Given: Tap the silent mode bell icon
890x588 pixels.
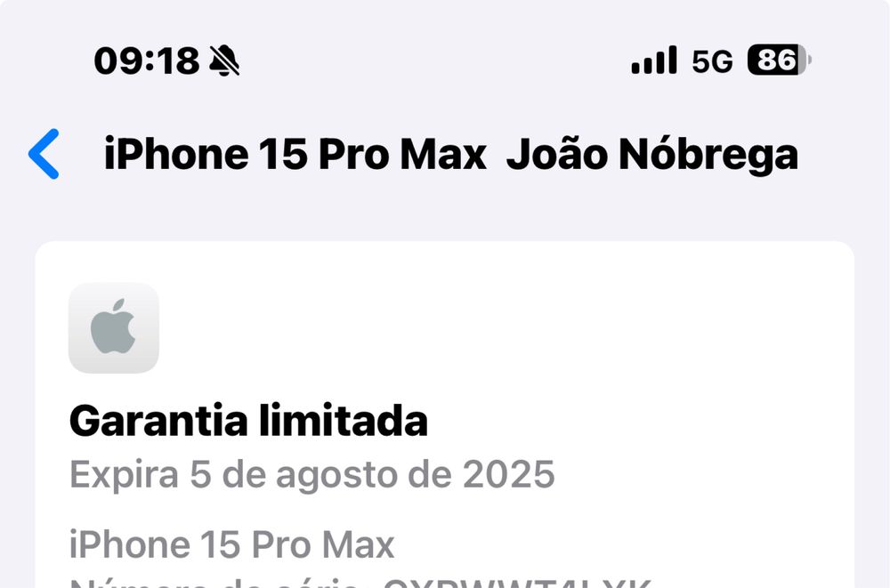Looking at the screenshot, I should tap(224, 60).
